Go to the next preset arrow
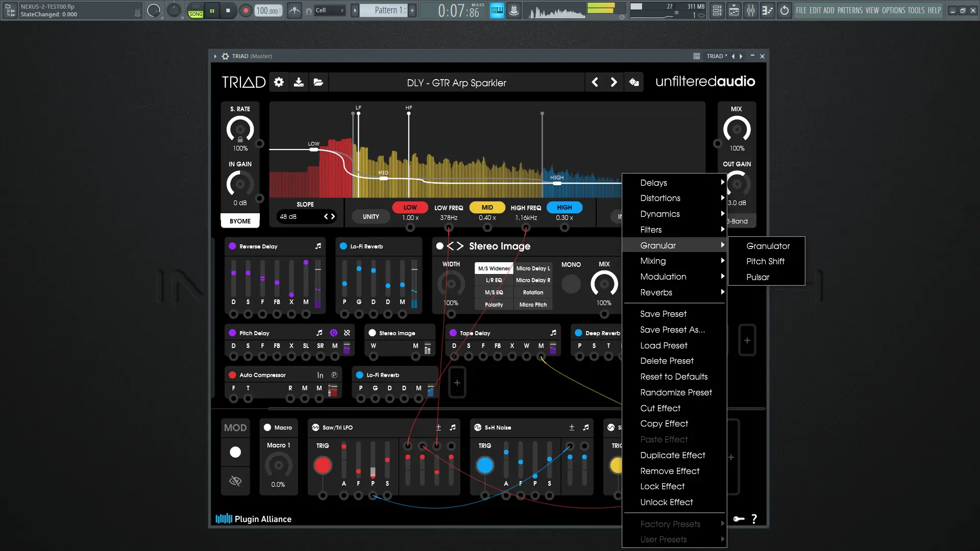 [x=614, y=82]
